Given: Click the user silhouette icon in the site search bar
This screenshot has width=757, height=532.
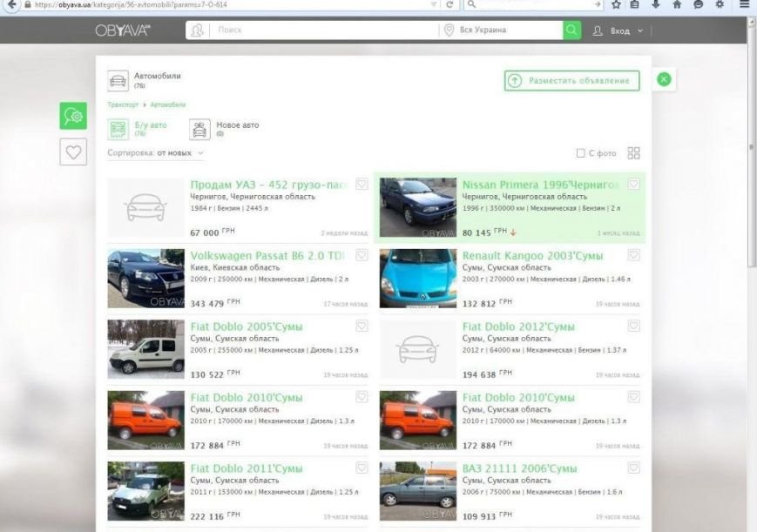Looking at the screenshot, I should coord(197,30).
